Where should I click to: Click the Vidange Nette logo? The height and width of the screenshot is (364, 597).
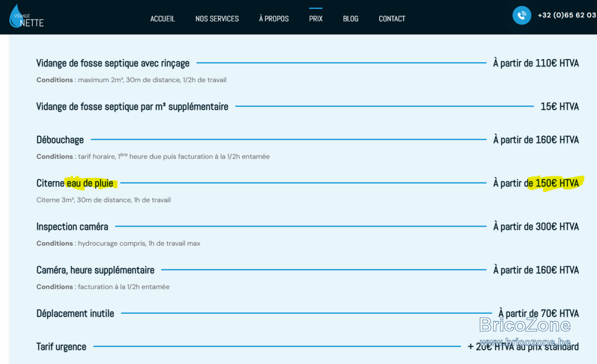tap(26, 16)
